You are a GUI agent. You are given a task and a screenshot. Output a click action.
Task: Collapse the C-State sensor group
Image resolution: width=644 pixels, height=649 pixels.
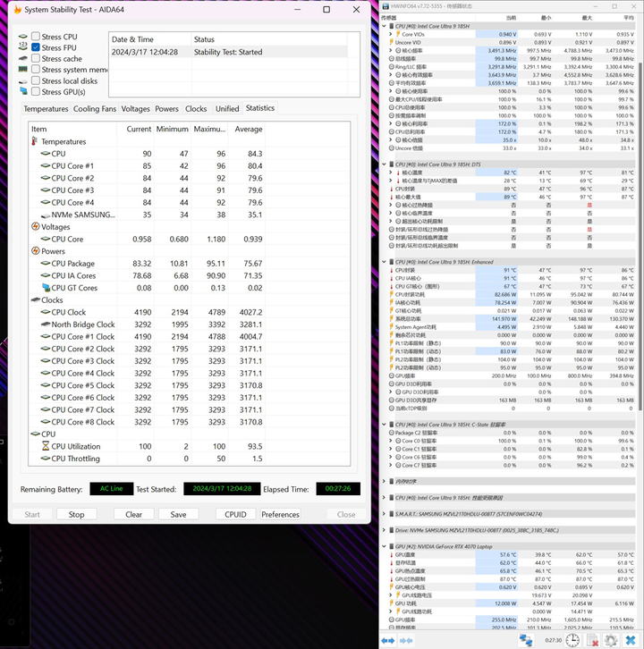(x=384, y=425)
